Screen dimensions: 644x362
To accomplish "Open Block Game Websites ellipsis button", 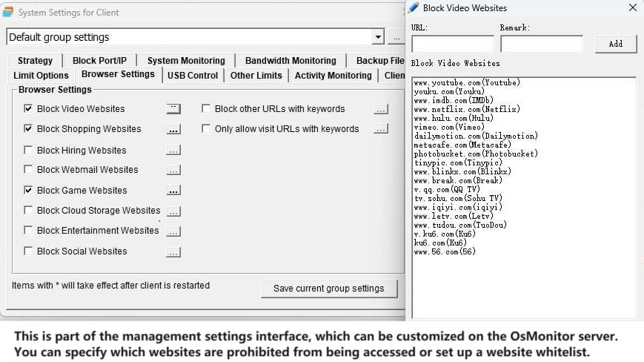I will 173,191.
